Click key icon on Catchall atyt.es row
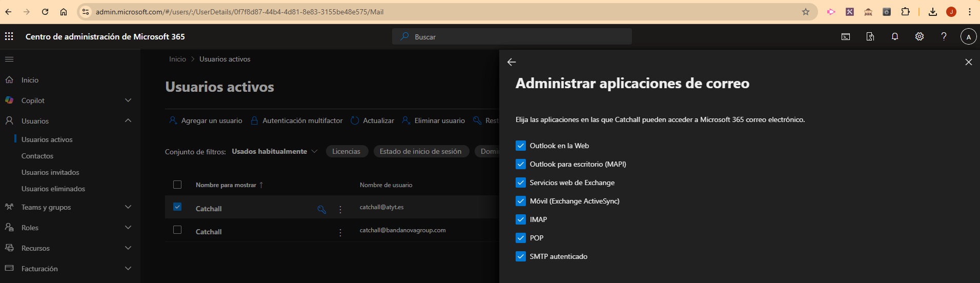 [x=322, y=209]
